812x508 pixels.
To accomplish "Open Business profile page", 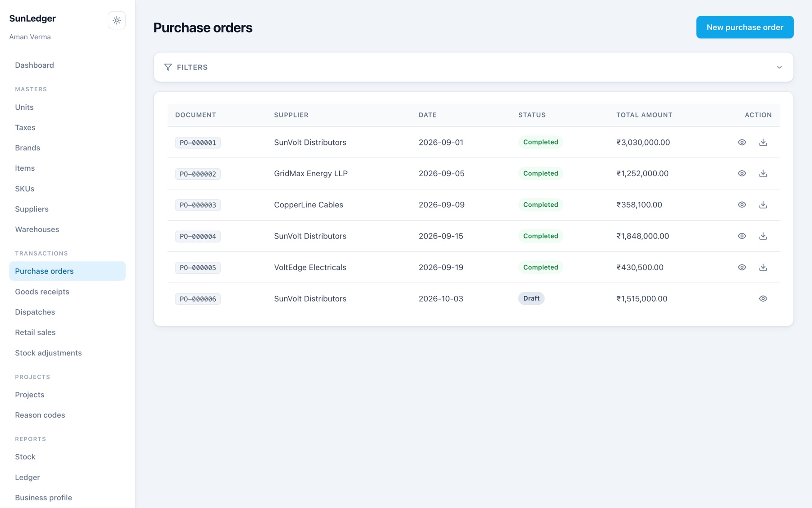I will pos(67,498).
